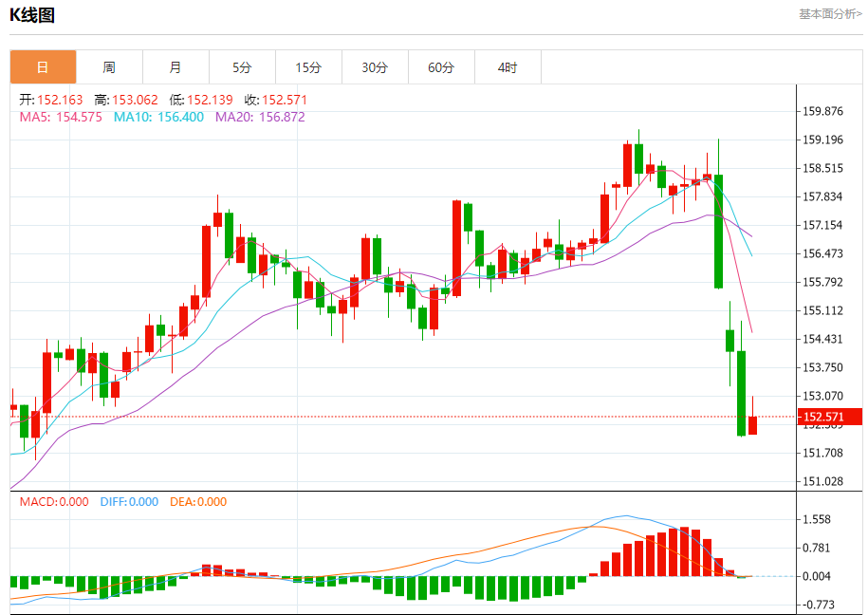
Task: Open the 15分 interval tab
Action: click(x=309, y=67)
